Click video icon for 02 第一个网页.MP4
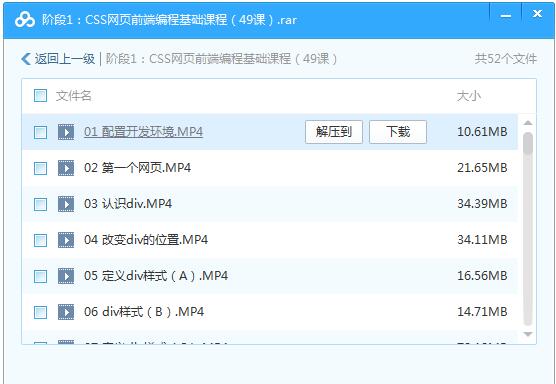Viewport: 556px width, 384px height. (66, 168)
